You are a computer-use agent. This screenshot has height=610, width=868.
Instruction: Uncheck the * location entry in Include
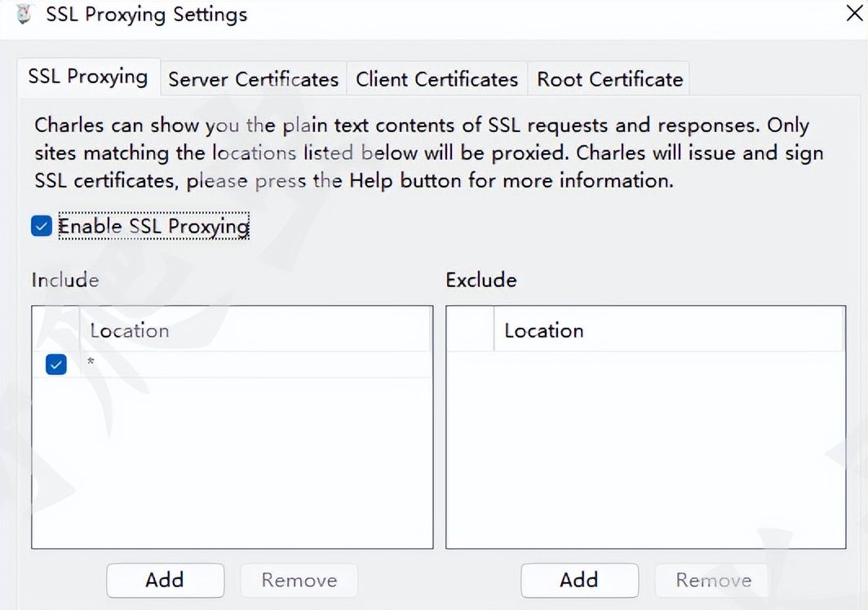(x=56, y=365)
